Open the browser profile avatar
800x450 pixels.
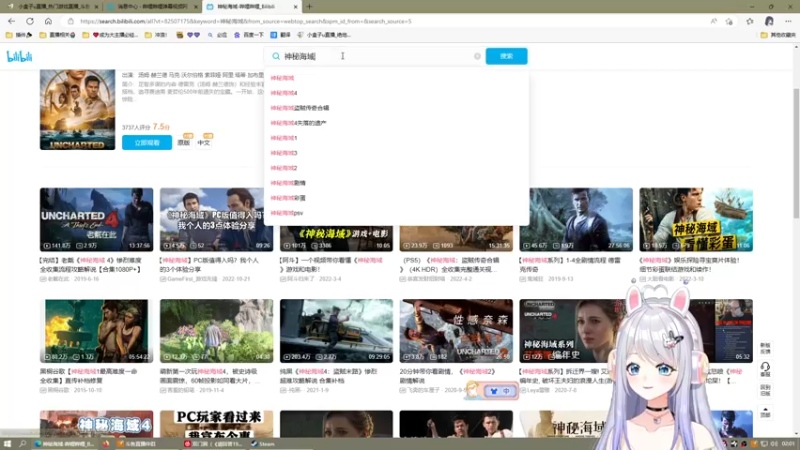769,21
